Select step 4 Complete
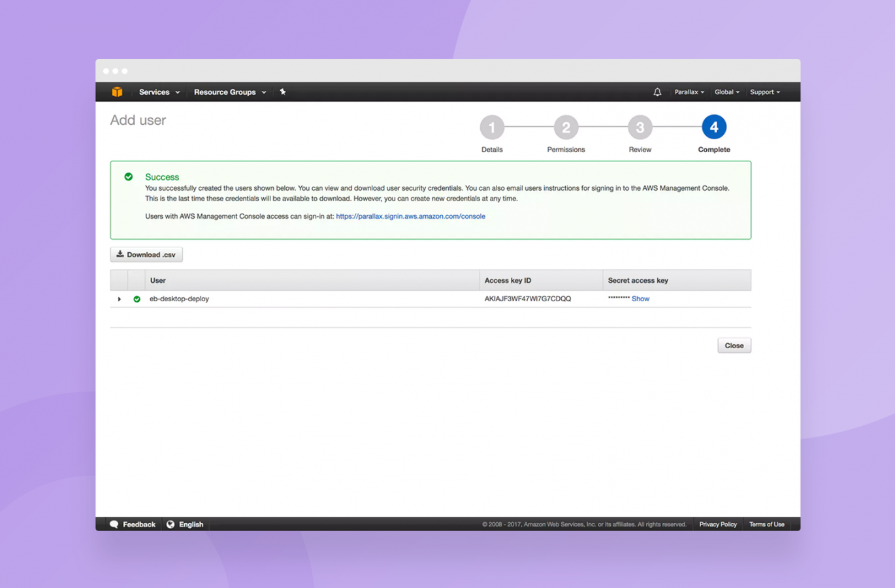The width and height of the screenshot is (895, 588). 714,127
